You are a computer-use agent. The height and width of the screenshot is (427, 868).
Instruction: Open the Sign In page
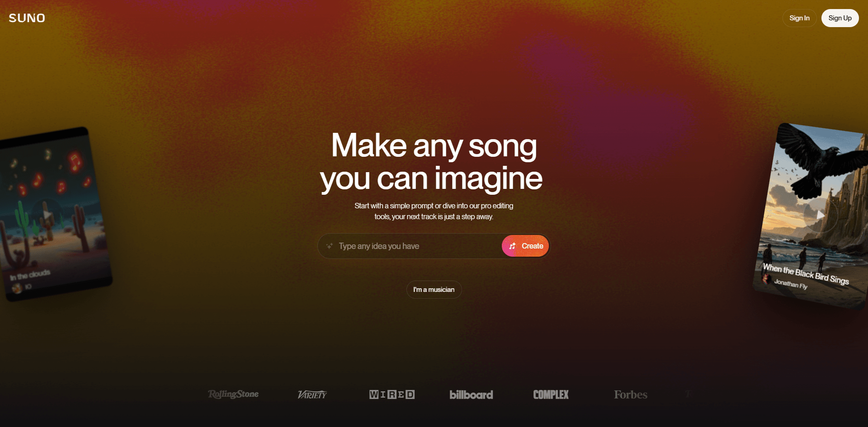pos(799,18)
